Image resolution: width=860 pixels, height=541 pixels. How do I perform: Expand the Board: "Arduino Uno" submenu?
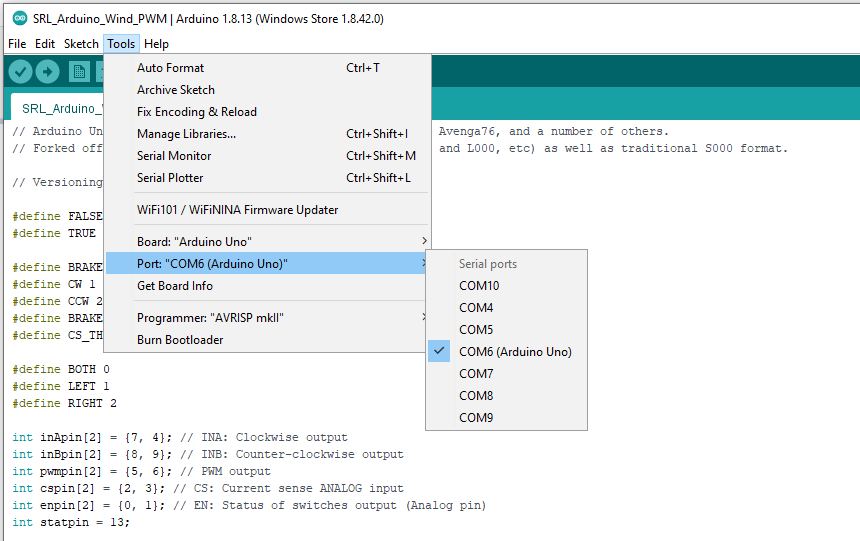pyautogui.click(x=267, y=241)
